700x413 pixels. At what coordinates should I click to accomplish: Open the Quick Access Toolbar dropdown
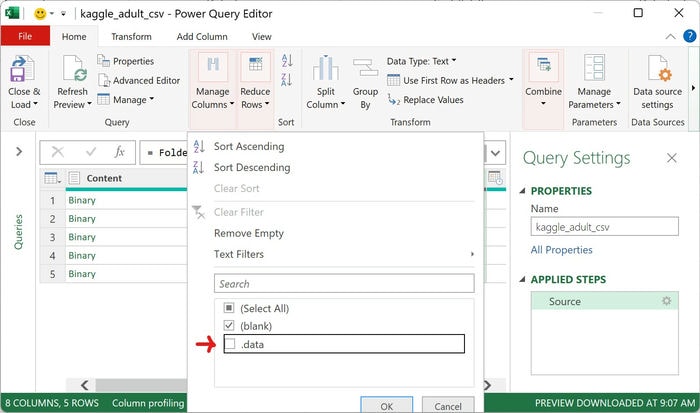tap(63, 14)
